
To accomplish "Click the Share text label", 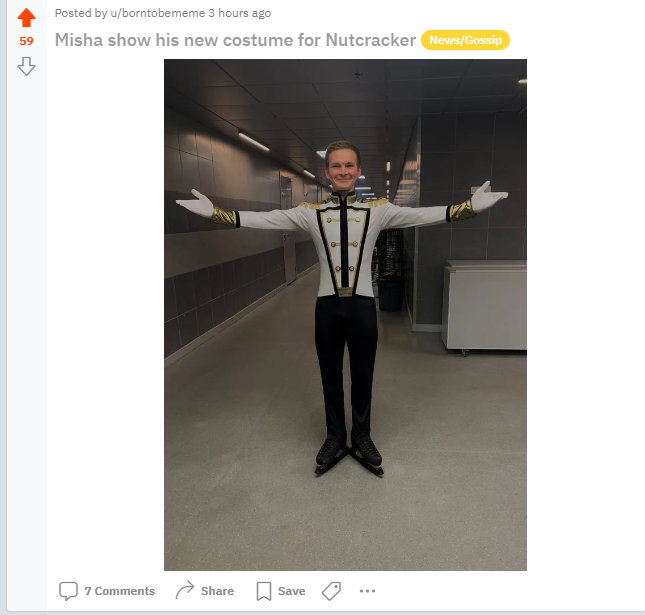I will point(217,591).
